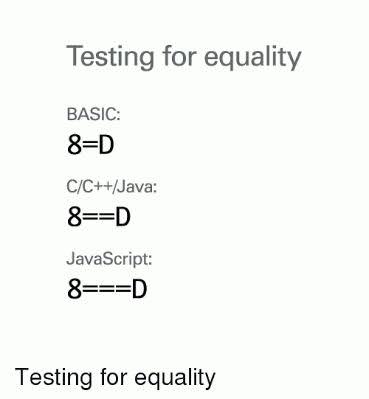Click the '8==D' expression under C/C++/Java
The height and width of the screenshot is (399, 369).
pyautogui.click(x=99, y=217)
